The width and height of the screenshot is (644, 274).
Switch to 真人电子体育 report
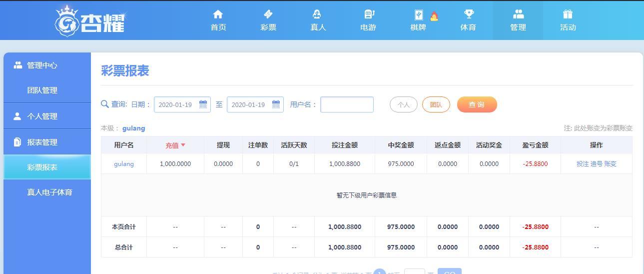point(49,192)
